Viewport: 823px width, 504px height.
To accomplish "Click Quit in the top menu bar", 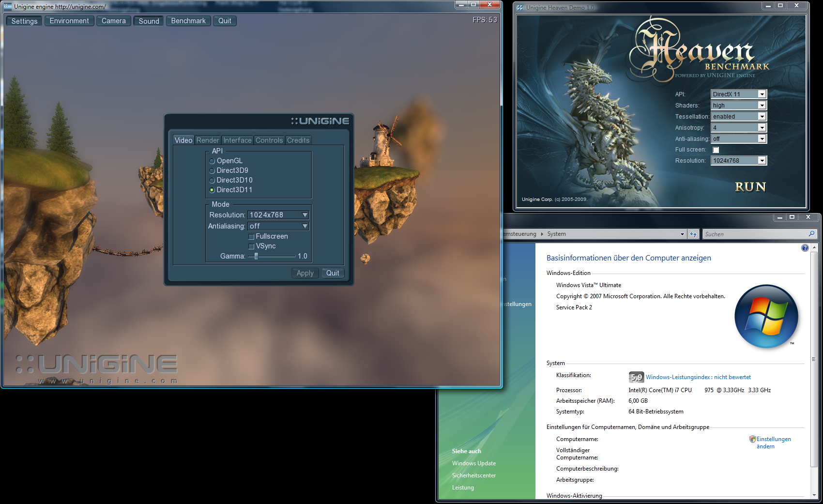I will (225, 21).
